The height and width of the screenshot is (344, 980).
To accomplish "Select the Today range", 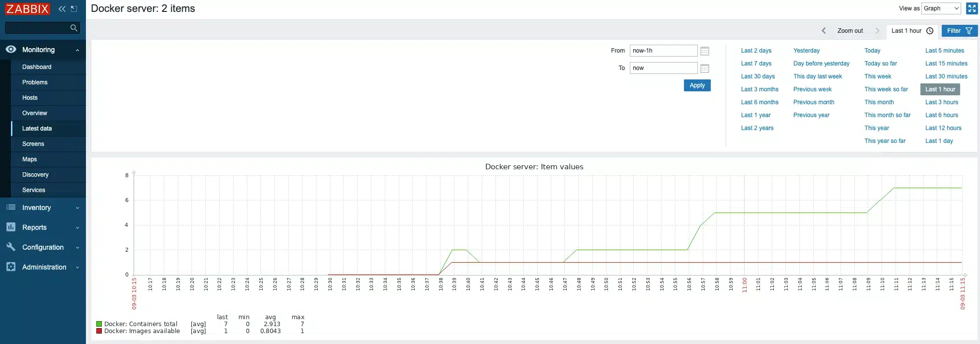I will [872, 51].
